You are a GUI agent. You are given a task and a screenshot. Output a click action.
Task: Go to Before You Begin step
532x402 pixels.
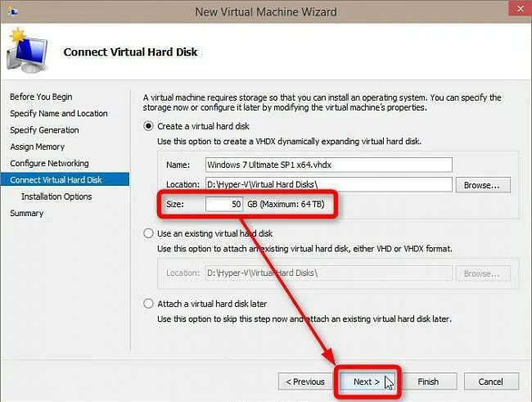[41, 97]
